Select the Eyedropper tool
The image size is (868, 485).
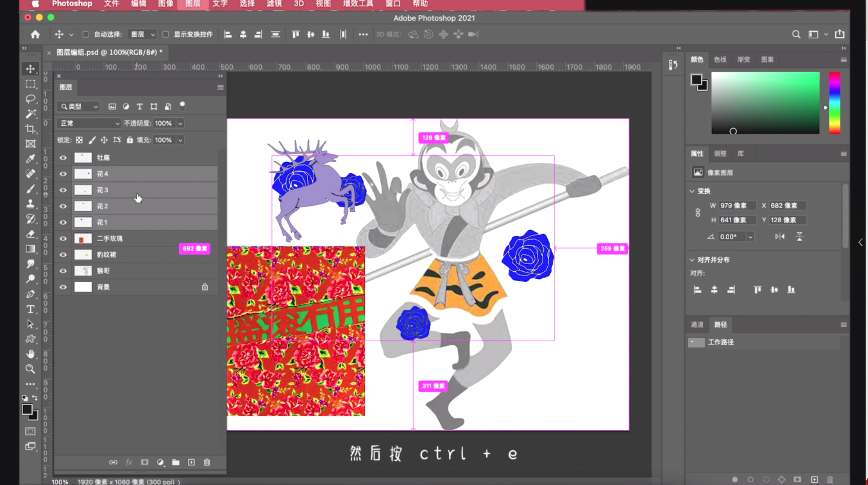click(30, 159)
